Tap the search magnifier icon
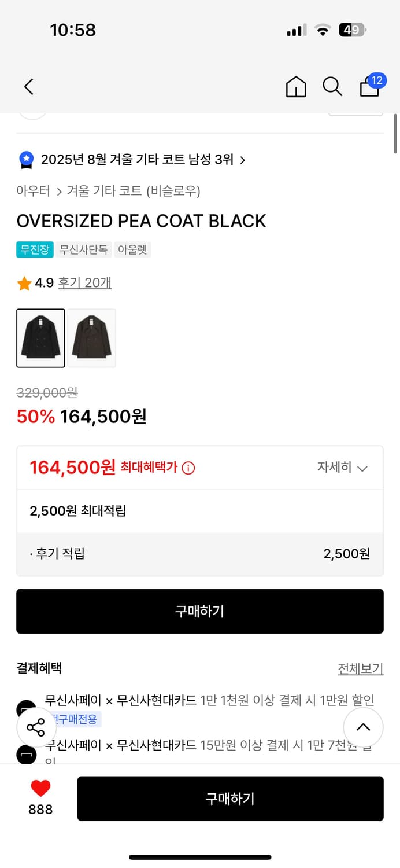Viewport: 400px width, 868px height. click(x=332, y=87)
